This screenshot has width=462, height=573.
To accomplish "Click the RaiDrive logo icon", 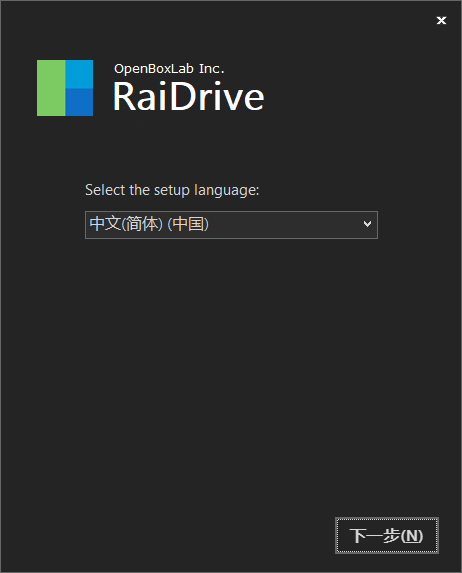I will 65,88.
